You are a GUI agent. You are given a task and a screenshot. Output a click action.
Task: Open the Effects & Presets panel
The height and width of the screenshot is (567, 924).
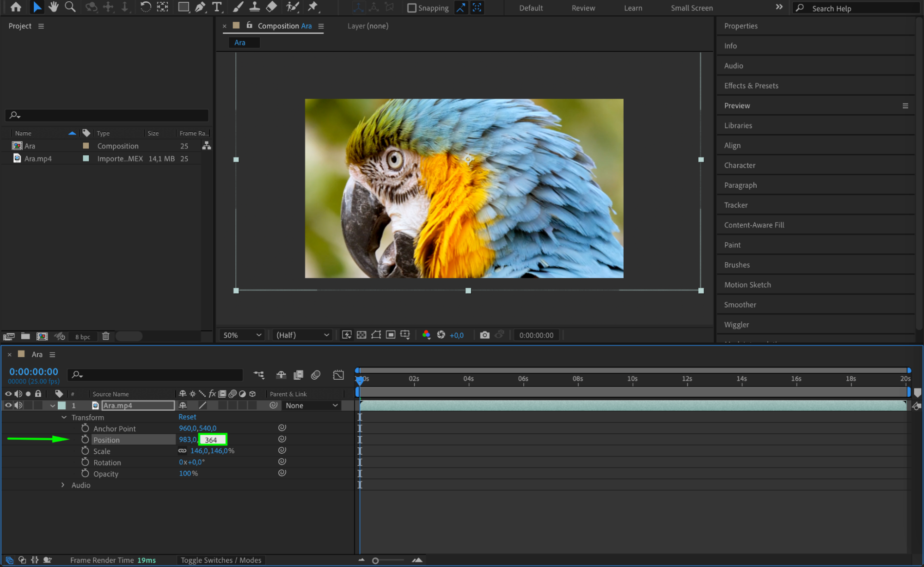[751, 86]
